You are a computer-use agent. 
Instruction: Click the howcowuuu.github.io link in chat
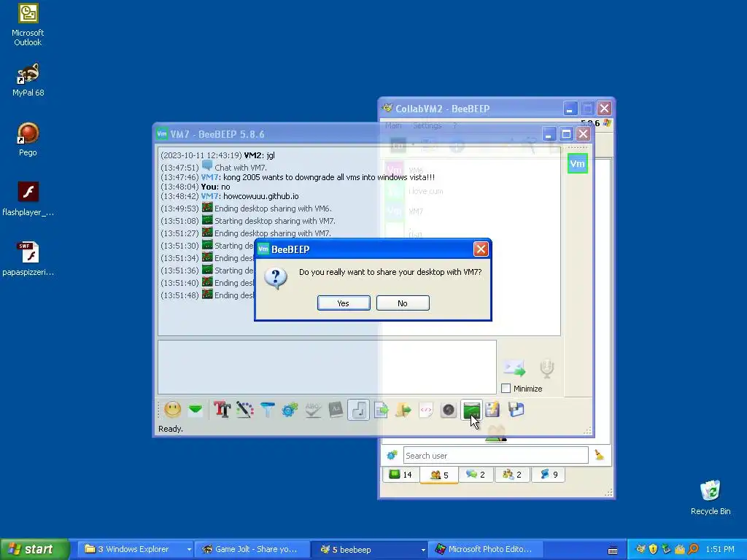[261, 196]
